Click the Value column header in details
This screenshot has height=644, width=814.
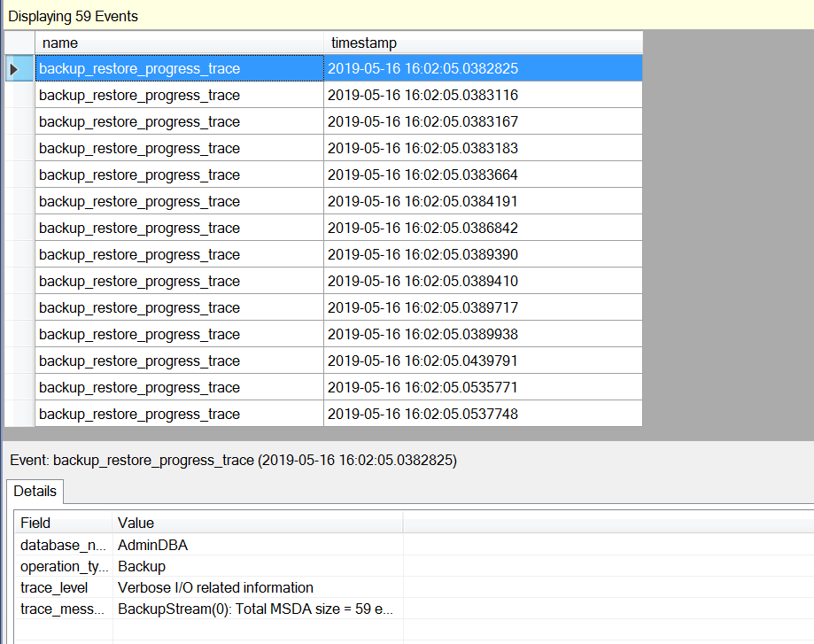258,523
